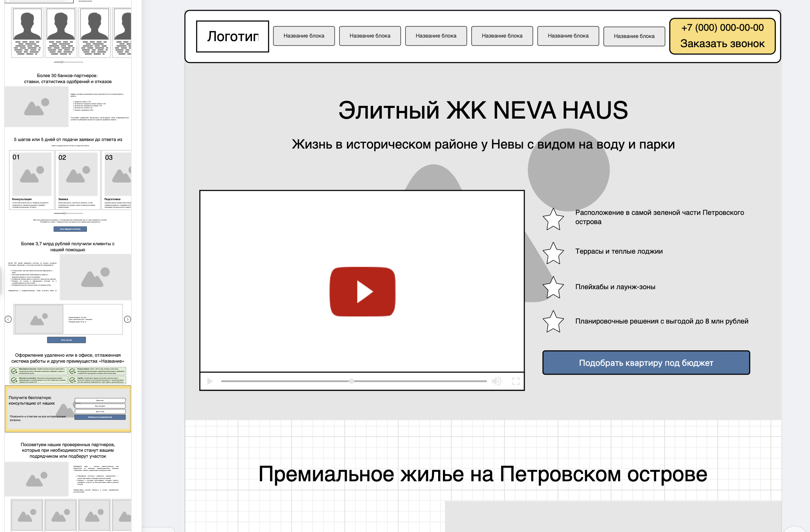810x532 pixels.
Task: Open the video in fullscreen mode
Action: coord(516,381)
